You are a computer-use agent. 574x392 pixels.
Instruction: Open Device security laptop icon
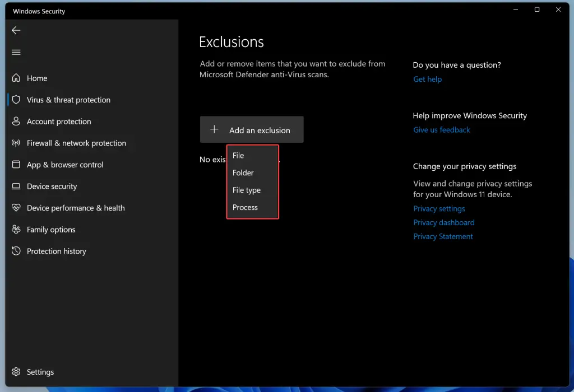[16, 186]
